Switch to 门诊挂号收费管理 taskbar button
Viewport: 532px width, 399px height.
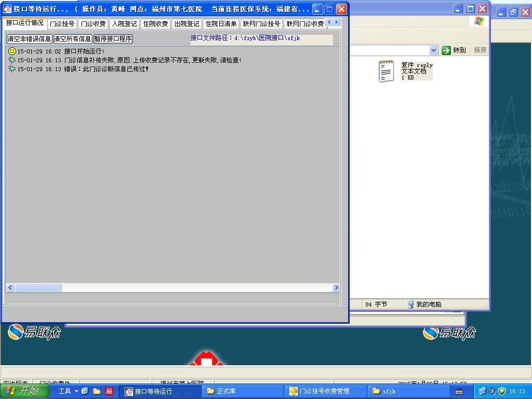[x=325, y=391]
